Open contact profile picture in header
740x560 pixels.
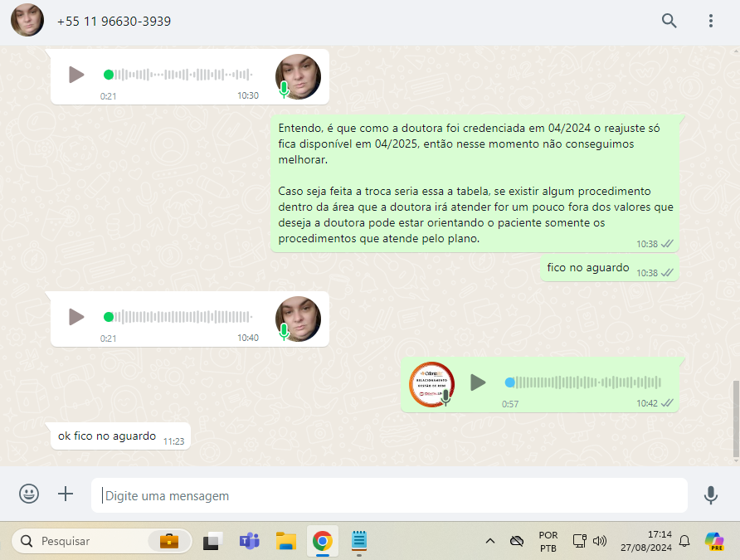[27, 21]
